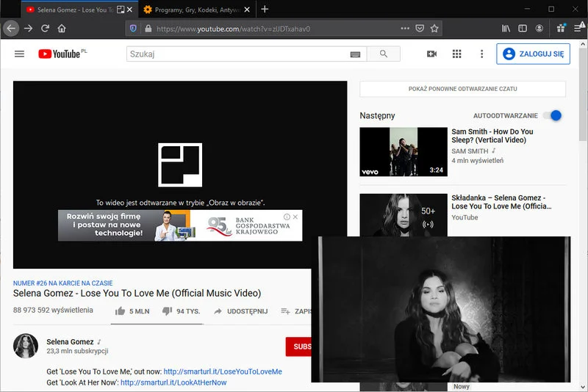Open a new browser tab

pyautogui.click(x=265, y=10)
